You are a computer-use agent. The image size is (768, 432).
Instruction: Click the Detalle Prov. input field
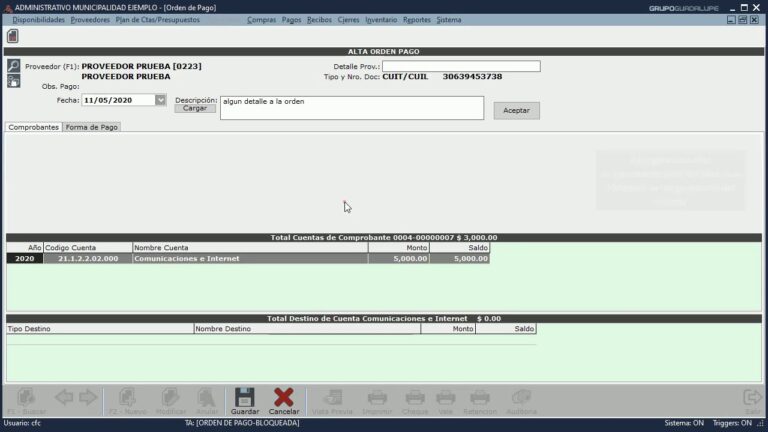(461, 66)
